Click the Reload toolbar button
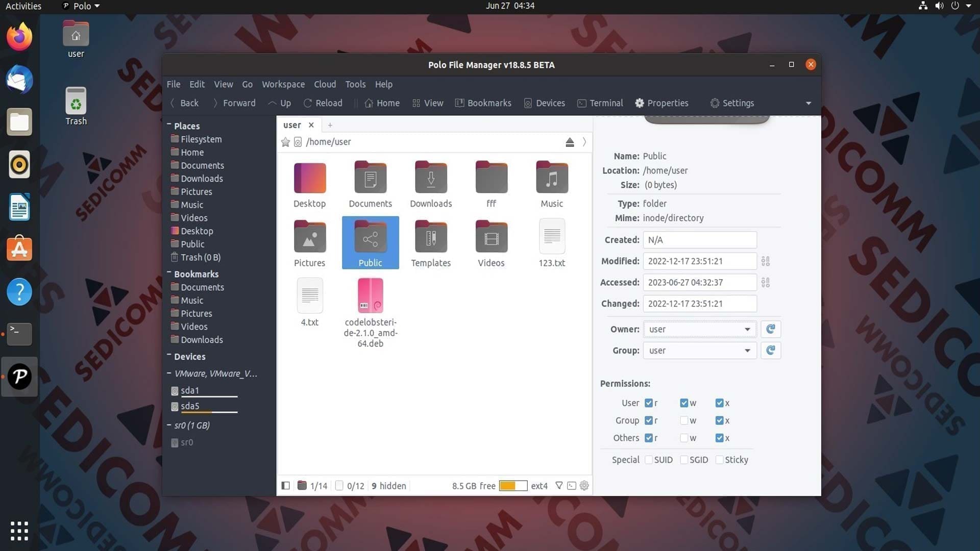The height and width of the screenshot is (551, 980). (323, 103)
